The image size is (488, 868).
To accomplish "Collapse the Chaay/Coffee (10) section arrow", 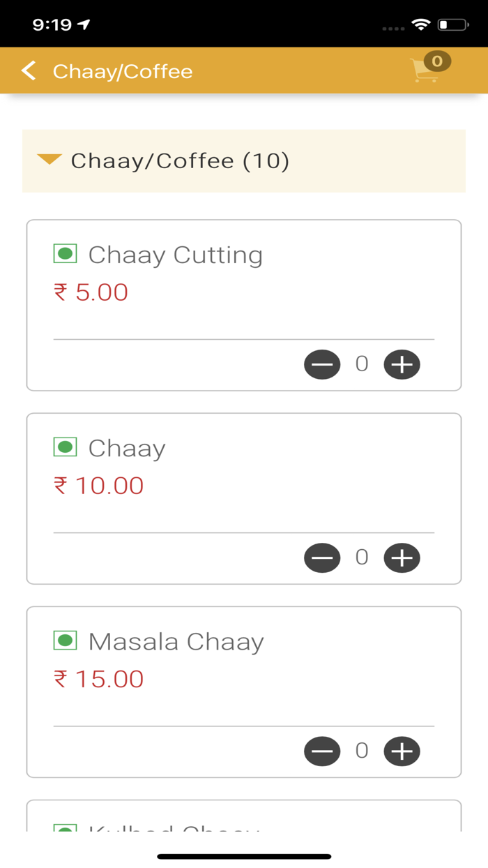I will click(49, 160).
